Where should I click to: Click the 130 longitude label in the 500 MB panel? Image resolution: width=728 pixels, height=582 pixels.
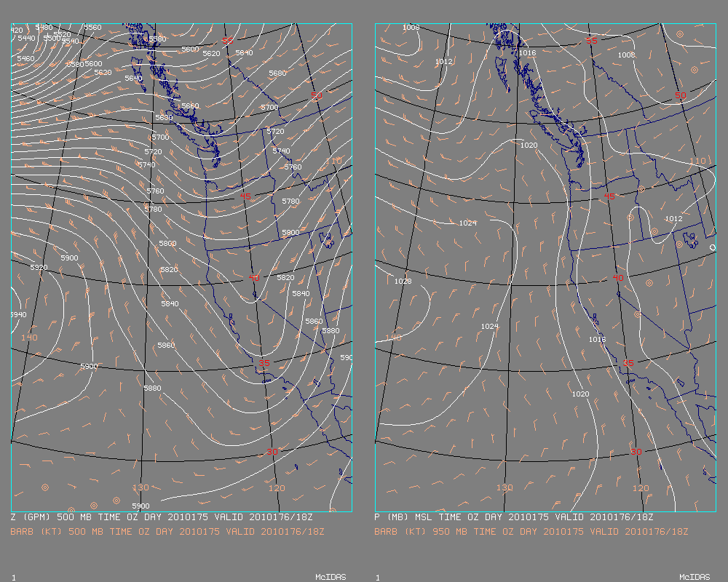point(141,487)
